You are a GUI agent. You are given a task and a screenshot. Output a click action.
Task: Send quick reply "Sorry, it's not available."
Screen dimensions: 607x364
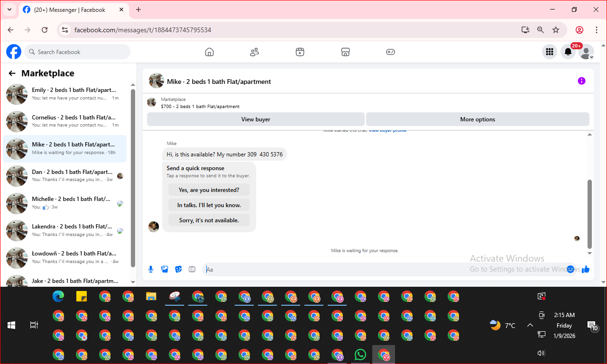click(x=209, y=220)
